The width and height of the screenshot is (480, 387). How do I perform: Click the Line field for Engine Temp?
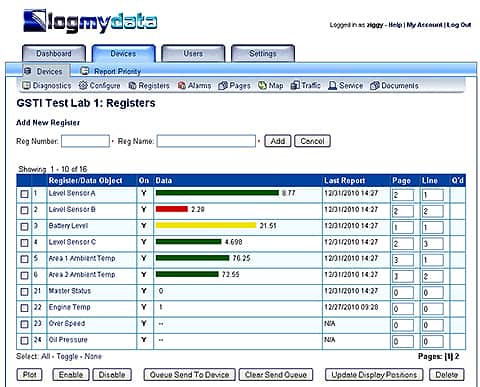pyautogui.click(x=433, y=309)
